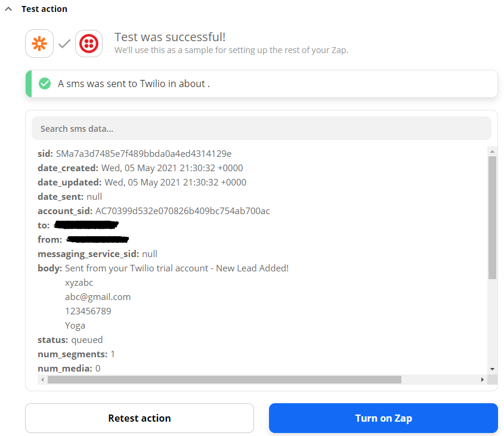Click the redacted 'to:' field value
Viewport: 504px width, 436px height.
(x=86, y=225)
